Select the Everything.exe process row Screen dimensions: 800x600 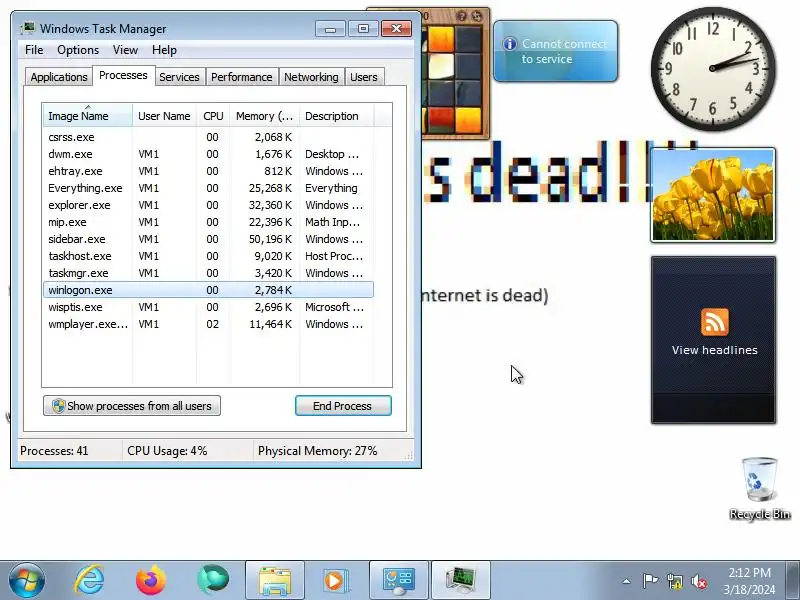click(x=208, y=188)
